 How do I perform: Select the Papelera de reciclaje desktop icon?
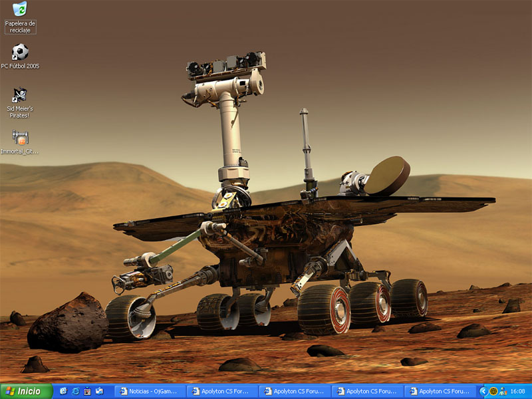pyautogui.click(x=20, y=9)
